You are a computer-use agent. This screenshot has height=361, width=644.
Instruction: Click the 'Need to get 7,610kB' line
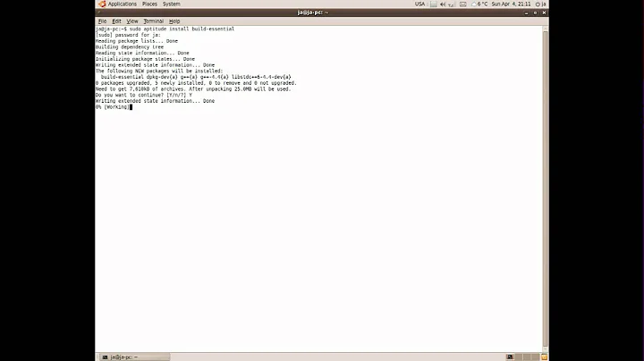tap(193, 88)
